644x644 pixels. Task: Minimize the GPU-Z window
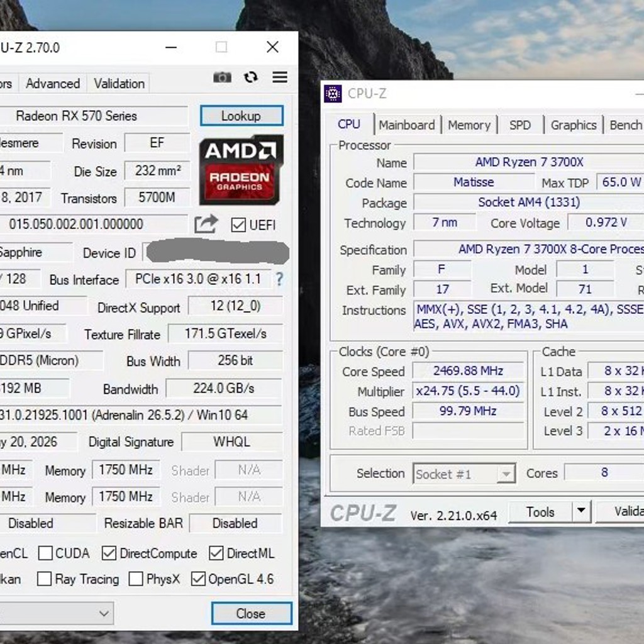pos(171,47)
